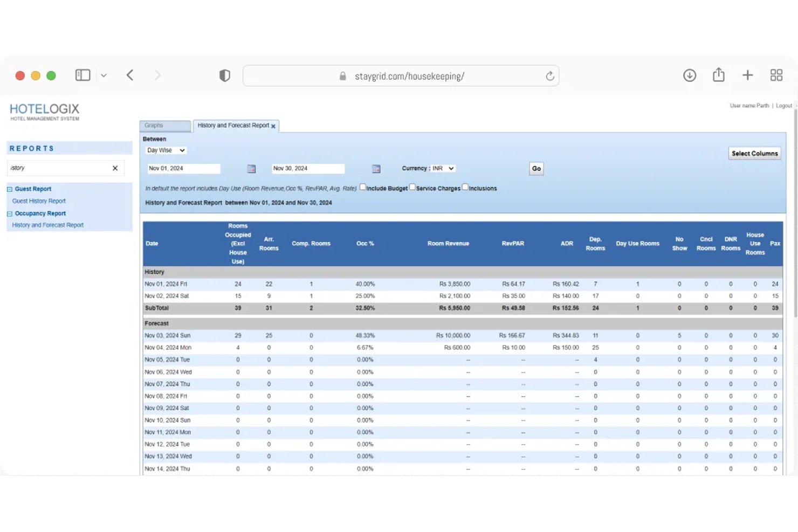Screen dimensions: 798x532
Task: Click the page vertical scrollbar
Action: point(795,213)
